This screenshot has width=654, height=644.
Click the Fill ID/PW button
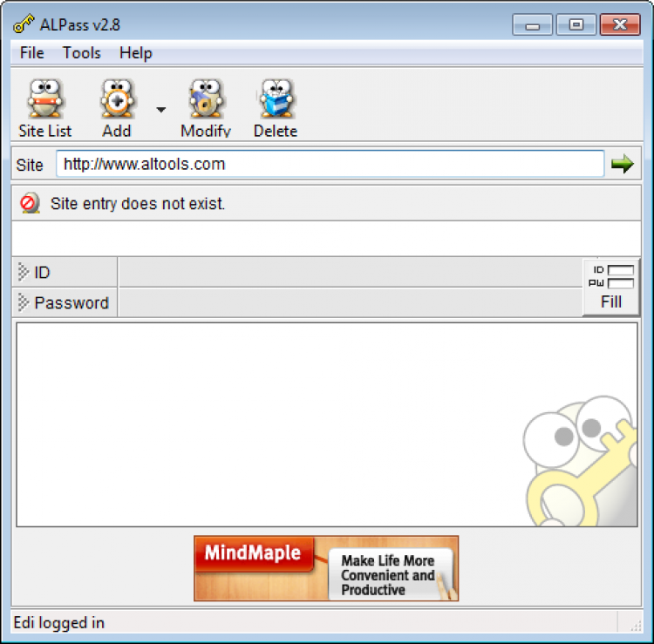(x=610, y=287)
